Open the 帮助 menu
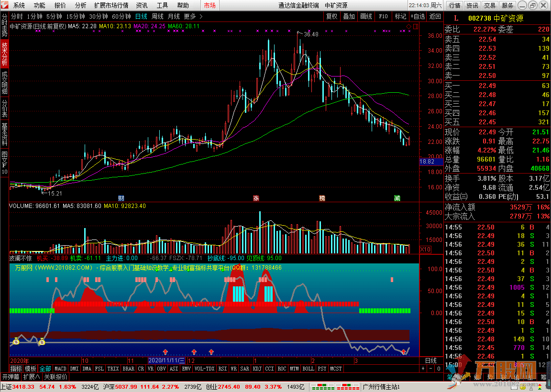This screenshot has height=392, width=551. point(183,5)
